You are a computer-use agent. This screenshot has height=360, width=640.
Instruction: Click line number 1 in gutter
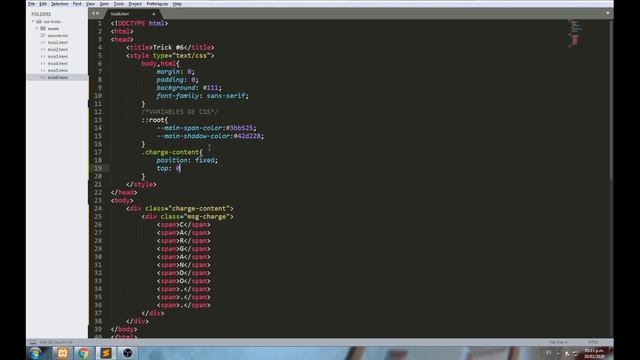click(100, 23)
